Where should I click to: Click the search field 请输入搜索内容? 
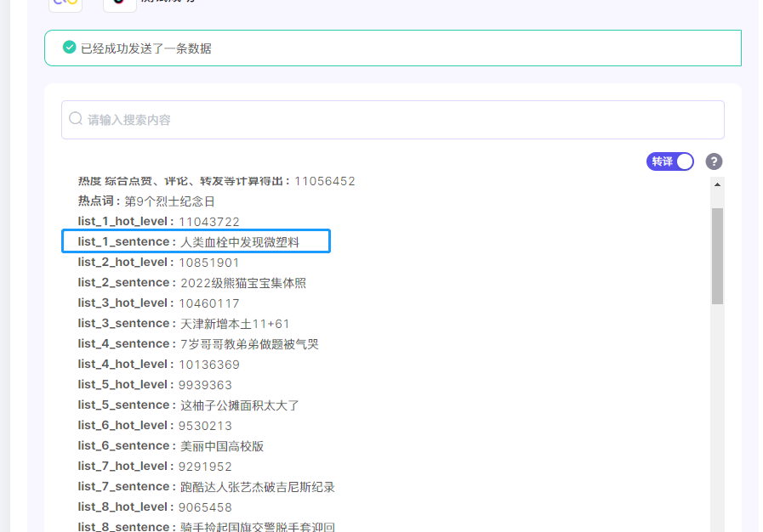tap(393, 120)
